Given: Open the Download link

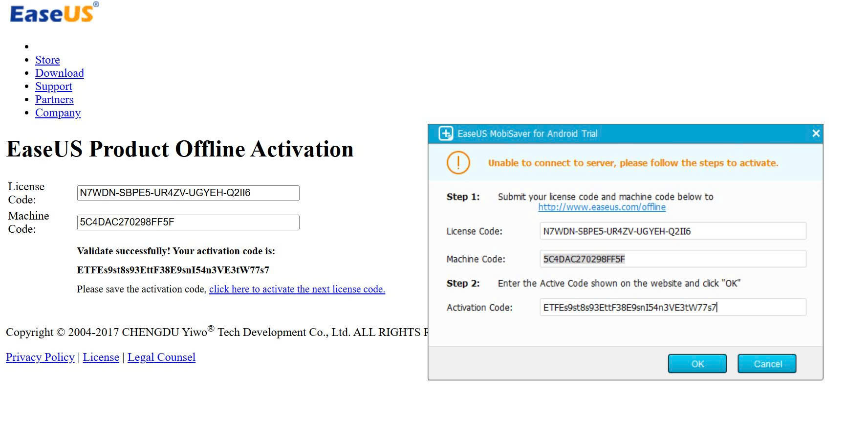Looking at the screenshot, I should pyautogui.click(x=60, y=73).
